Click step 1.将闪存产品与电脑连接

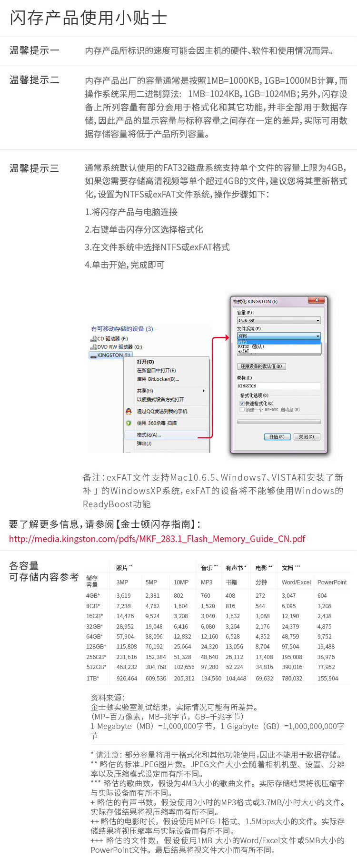[x=131, y=212]
